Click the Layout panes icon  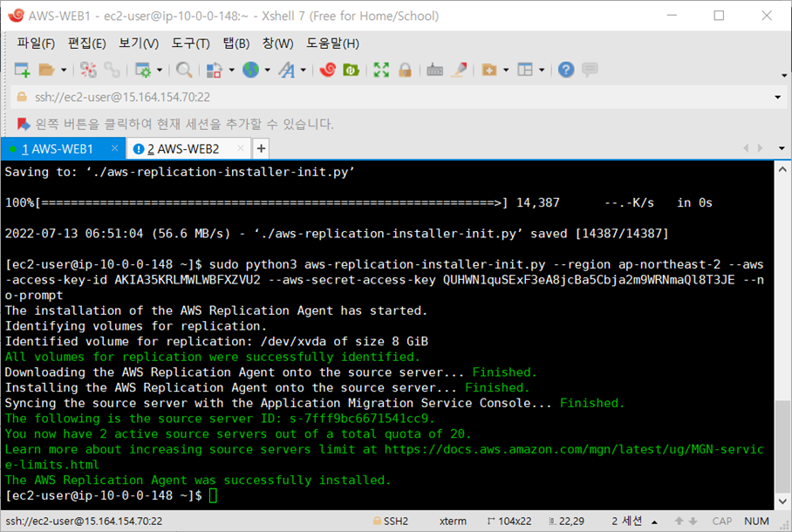coord(525,70)
